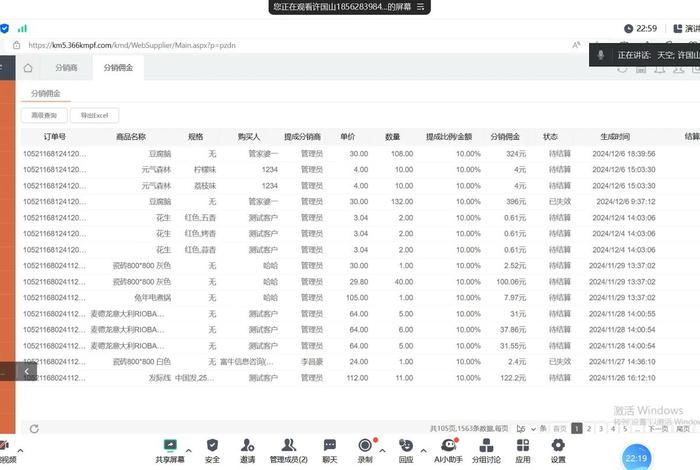This screenshot has height=470, width=700.
Task: Check the network signal bars icon
Action: (x=22, y=29)
